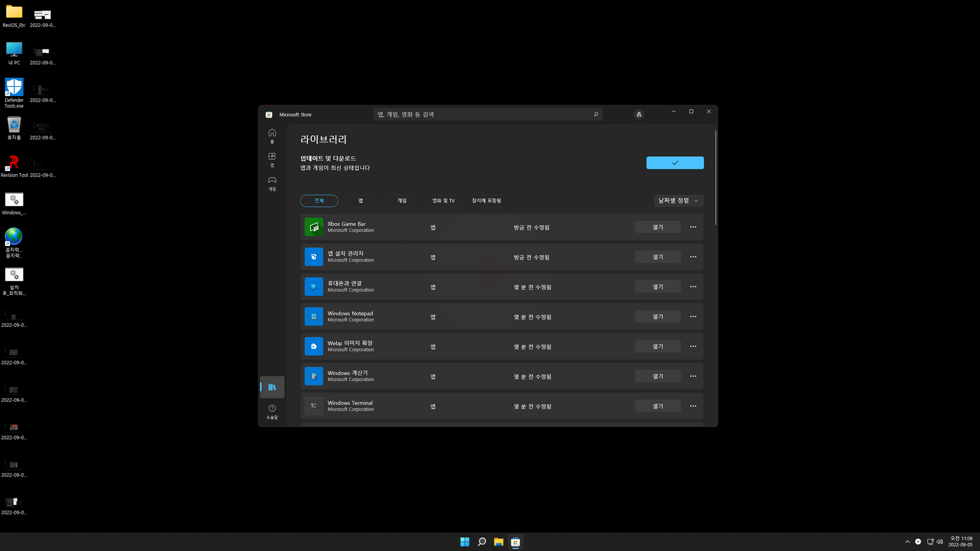
Task: Click the 앱 설치 관리자 app icon
Action: coord(314,257)
